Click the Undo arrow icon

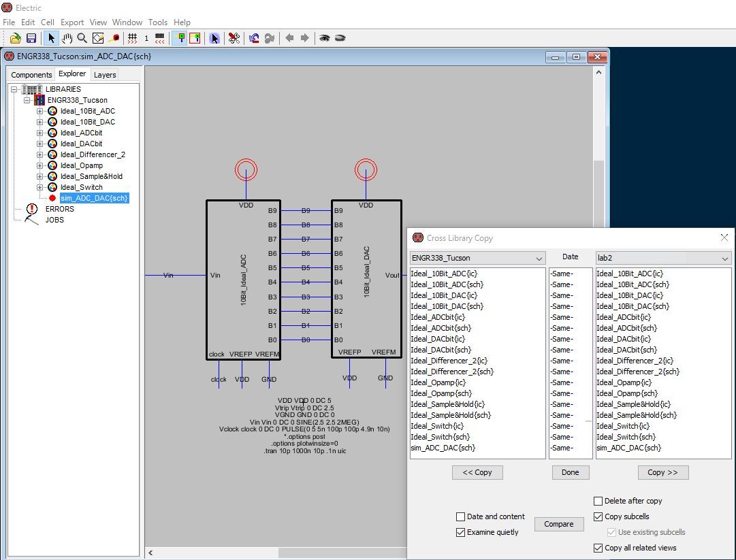[x=254, y=38]
